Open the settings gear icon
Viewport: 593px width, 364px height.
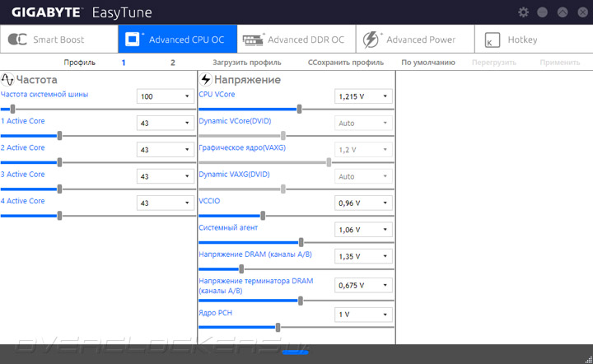click(x=524, y=12)
